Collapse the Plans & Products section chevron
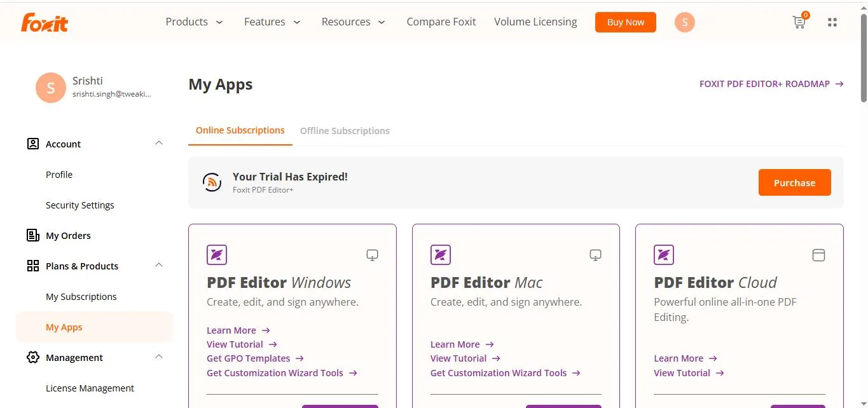Screen dimensions: 868x408 [x=159, y=266]
